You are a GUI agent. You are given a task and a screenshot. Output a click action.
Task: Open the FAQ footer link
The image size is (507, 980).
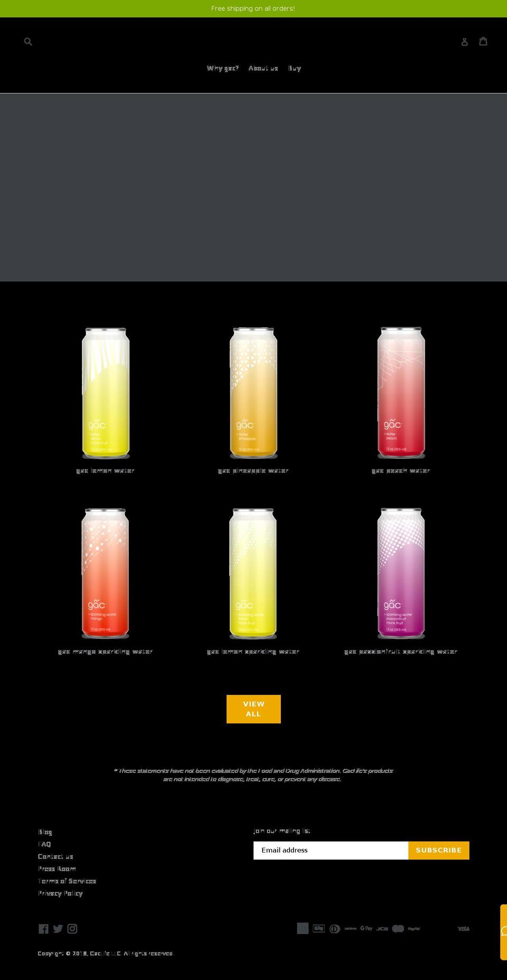44,844
